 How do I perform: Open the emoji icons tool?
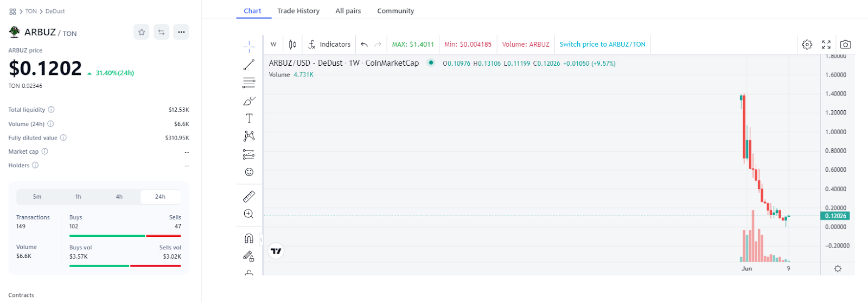[249, 172]
